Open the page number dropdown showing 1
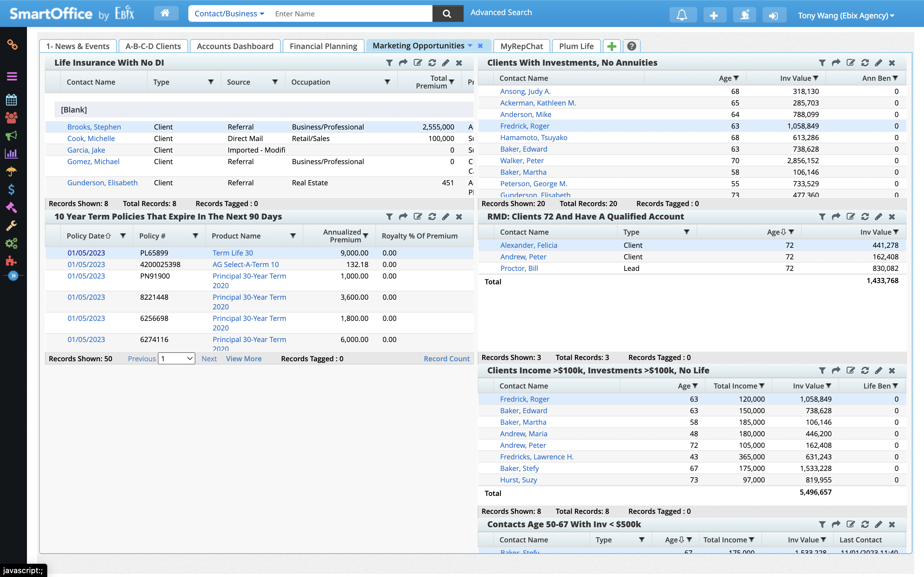924x577 pixels. [176, 358]
